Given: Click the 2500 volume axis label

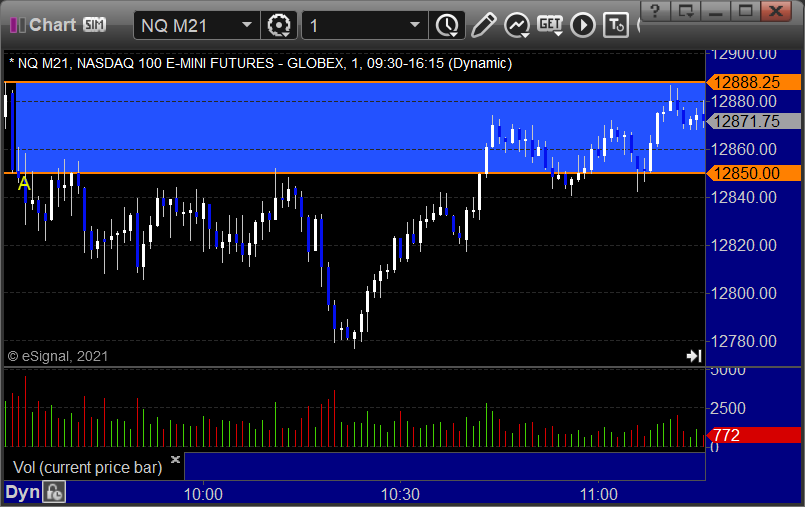Looking at the screenshot, I should coord(727,408).
